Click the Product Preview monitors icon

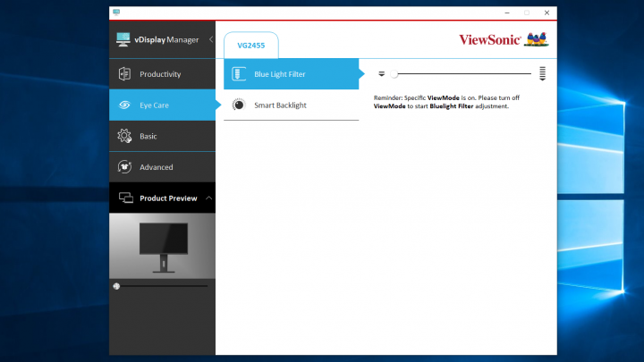point(126,198)
